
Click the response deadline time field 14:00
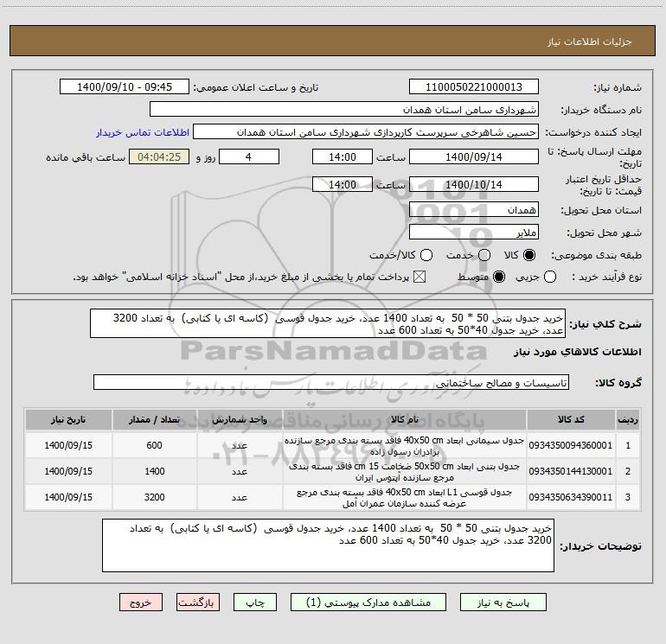[343, 156]
